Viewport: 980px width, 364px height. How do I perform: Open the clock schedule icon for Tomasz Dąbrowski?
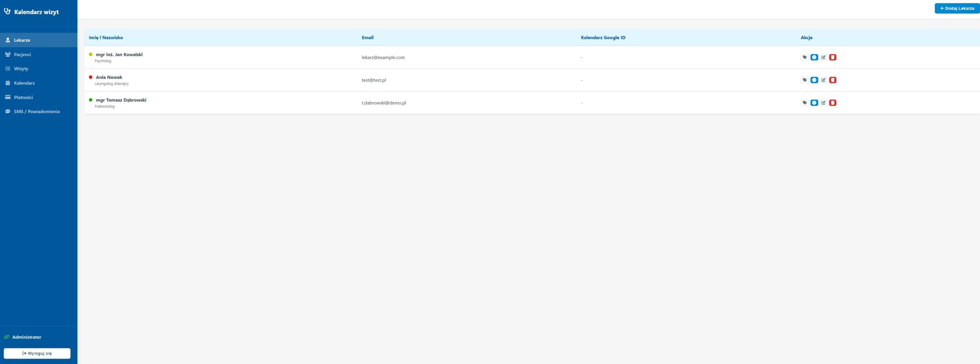click(814, 103)
